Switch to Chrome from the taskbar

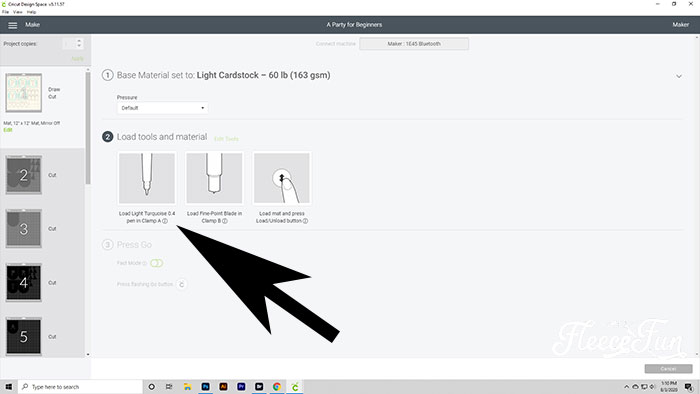[277, 387]
